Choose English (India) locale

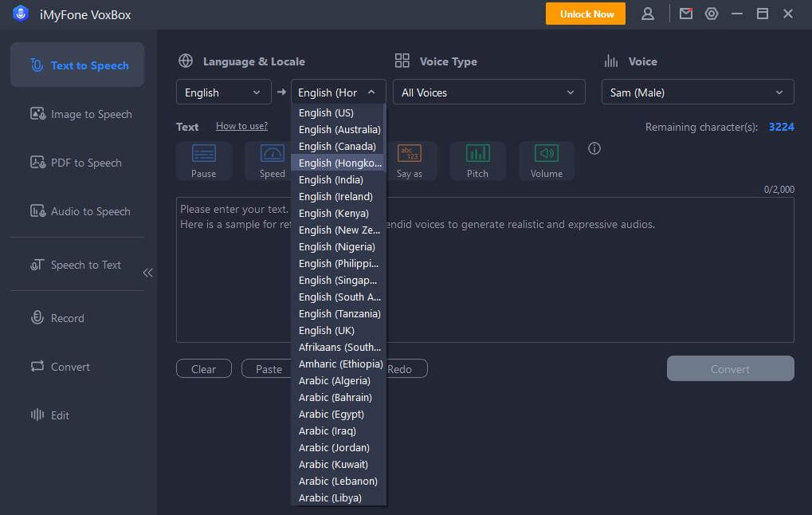coord(338,180)
